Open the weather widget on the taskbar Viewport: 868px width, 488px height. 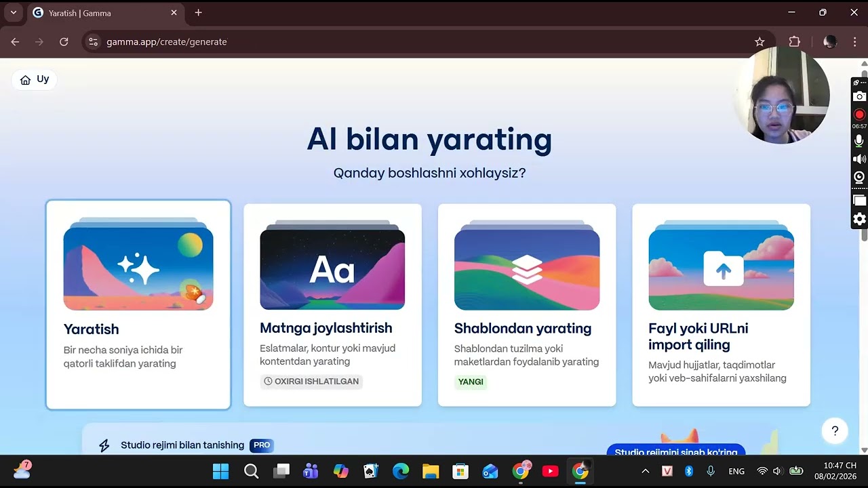coord(22,470)
